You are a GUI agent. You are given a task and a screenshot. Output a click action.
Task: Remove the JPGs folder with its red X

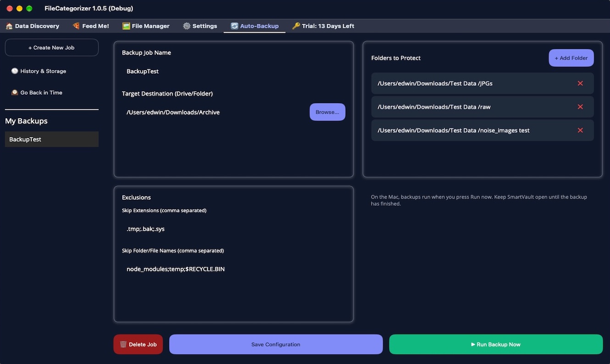(x=580, y=83)
